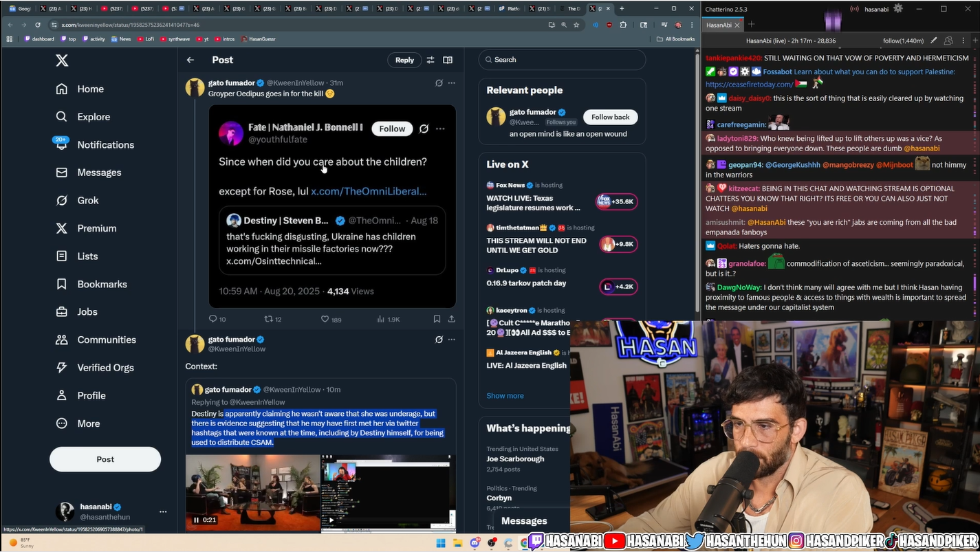Viewport: 980px width, 552px height.
Task: Reload the page in Chrome
Action: [x=37, y=25]
